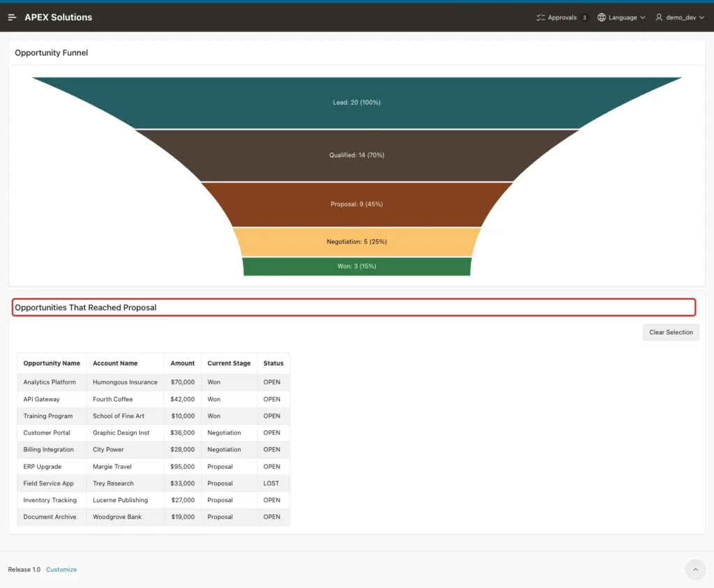Sort by Opportunity Name column header
Image resolution: width=714 pixels, height=588 pixels.
coord(52,363)
